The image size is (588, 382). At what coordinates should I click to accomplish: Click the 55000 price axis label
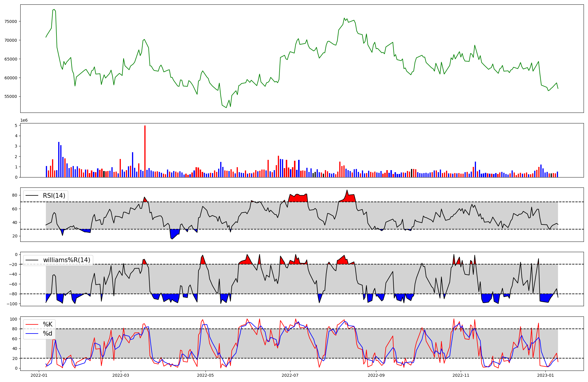tap(11, 97)
